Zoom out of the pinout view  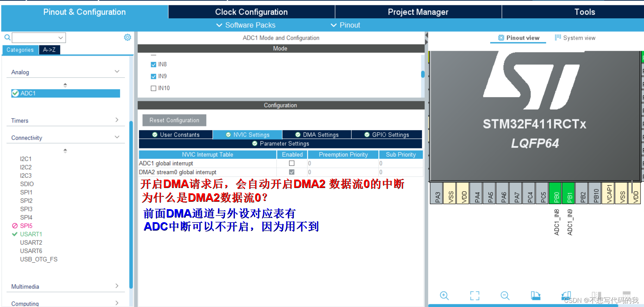pos(505,296)
